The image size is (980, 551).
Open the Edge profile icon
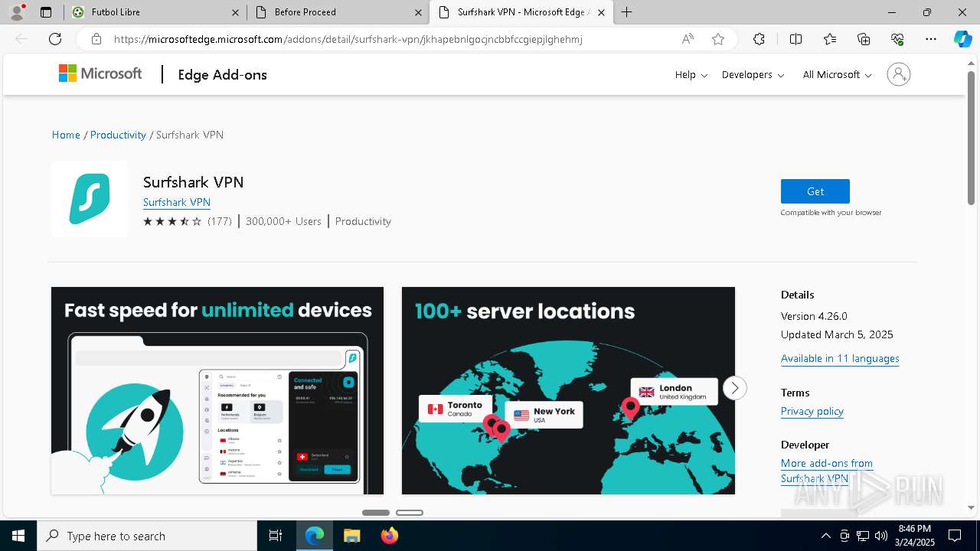click(x=16, y=12)
